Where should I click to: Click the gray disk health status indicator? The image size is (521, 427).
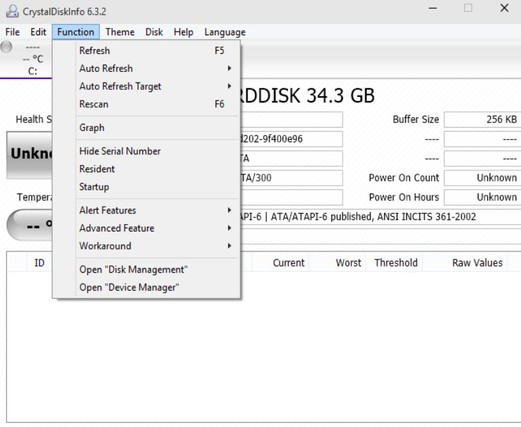[6, 47]
